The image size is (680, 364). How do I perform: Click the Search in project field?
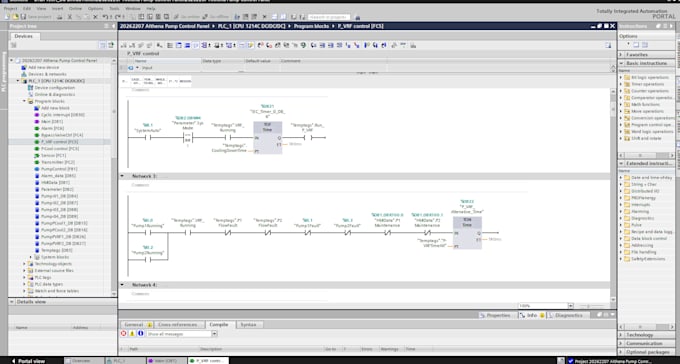tap(329, 17)
